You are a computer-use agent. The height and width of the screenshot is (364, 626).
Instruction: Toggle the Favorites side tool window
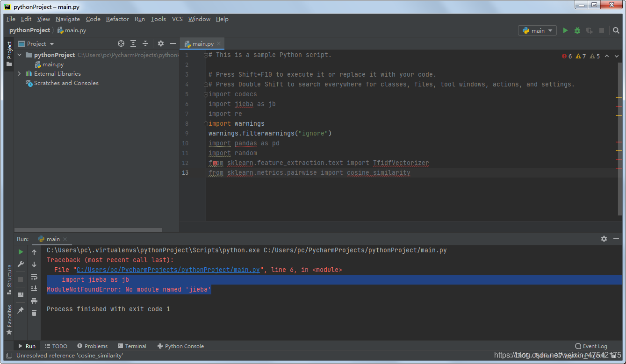pyautogui.click(x=9, y=319)
